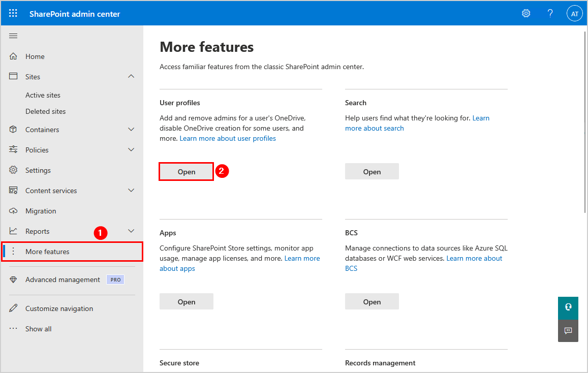This screenshot has height=373, width=588.
Task: Select Deleted sites in navigation
Action: tap(45, 111)
